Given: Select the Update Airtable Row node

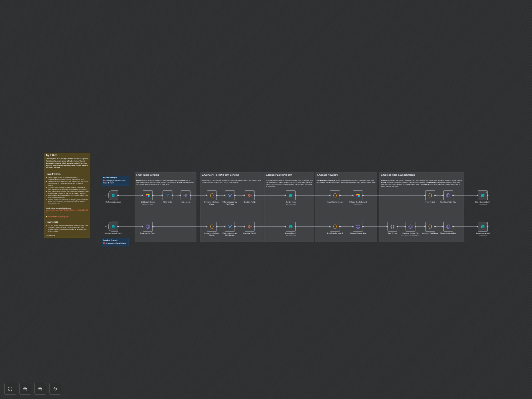Looking at the screenshot, I should coord(448,195).
